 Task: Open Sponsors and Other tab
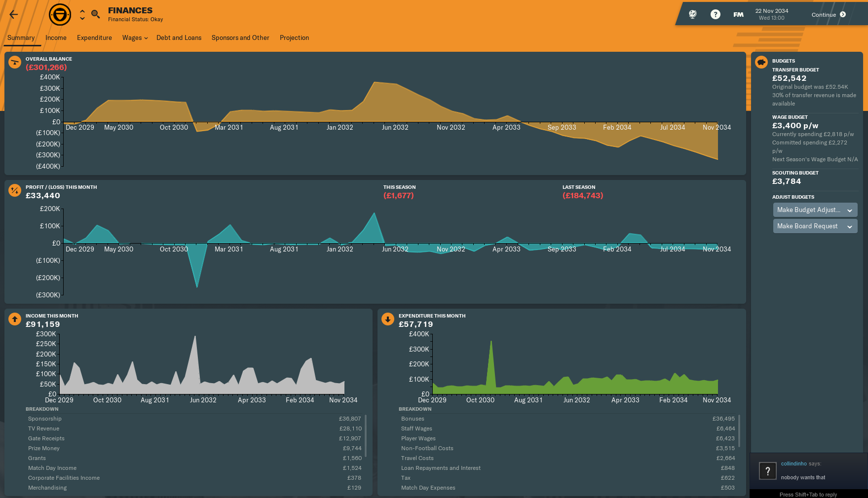pyautogui.click(x=240, y=38)
